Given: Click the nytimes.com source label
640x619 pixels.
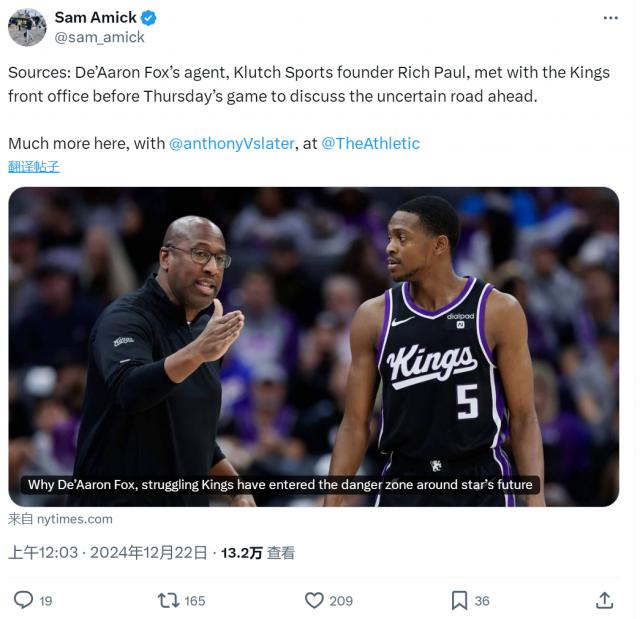Looking at the screenshot, I should pos(60,519).
